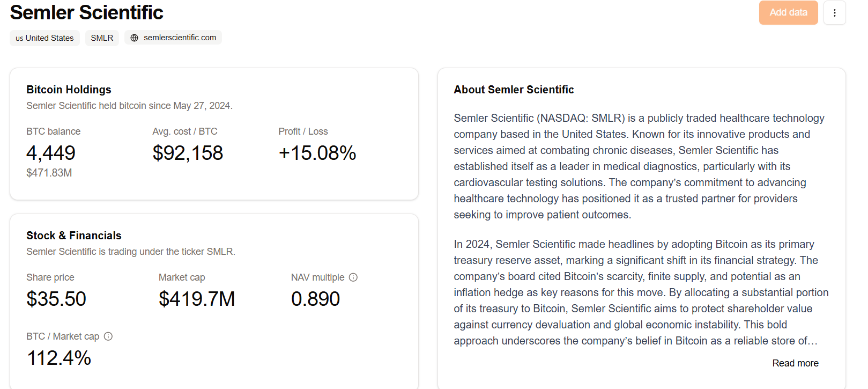Select the United States country tag

44,38
